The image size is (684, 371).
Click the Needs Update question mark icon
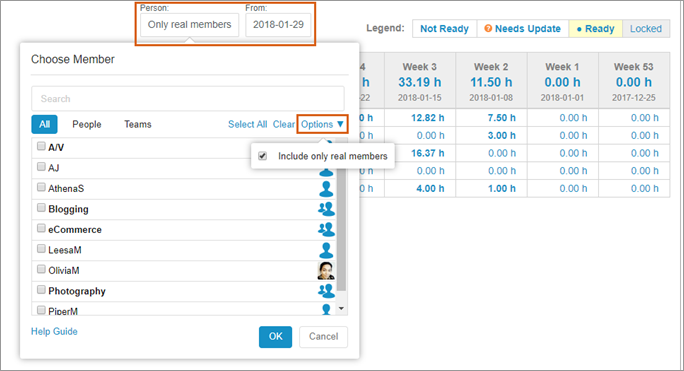tap(488, 28)
